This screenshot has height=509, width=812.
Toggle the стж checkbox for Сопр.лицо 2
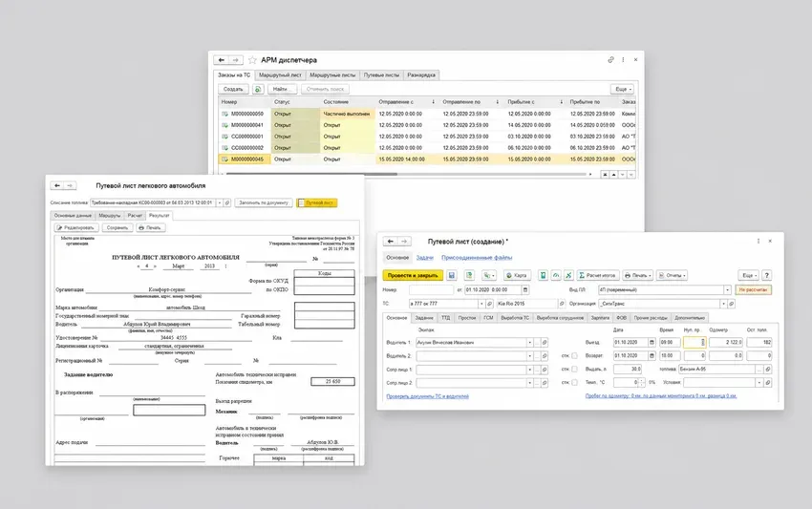point(574,383)
